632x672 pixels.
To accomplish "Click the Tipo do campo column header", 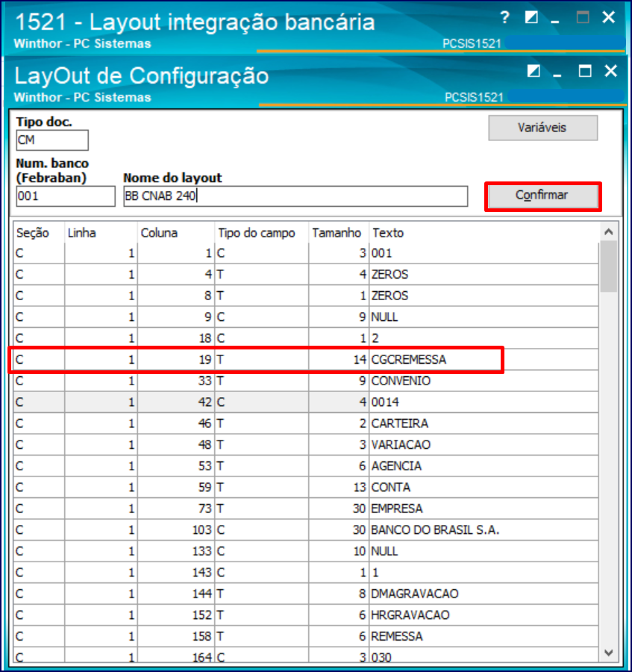I will click(x=261, y=233).
